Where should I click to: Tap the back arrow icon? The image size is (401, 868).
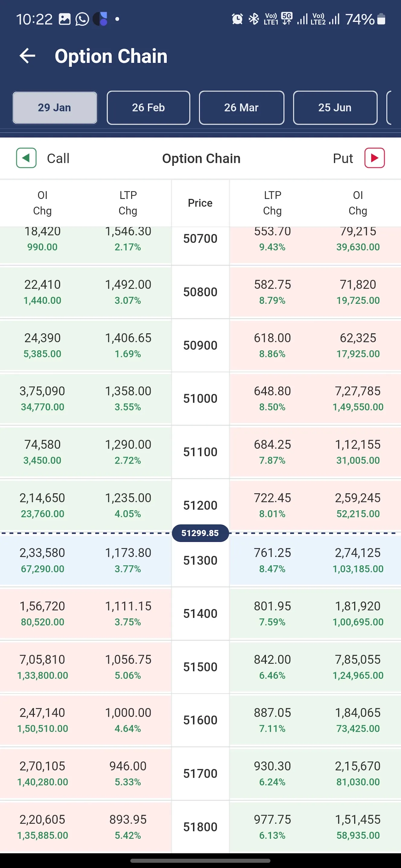pos(27,55)
